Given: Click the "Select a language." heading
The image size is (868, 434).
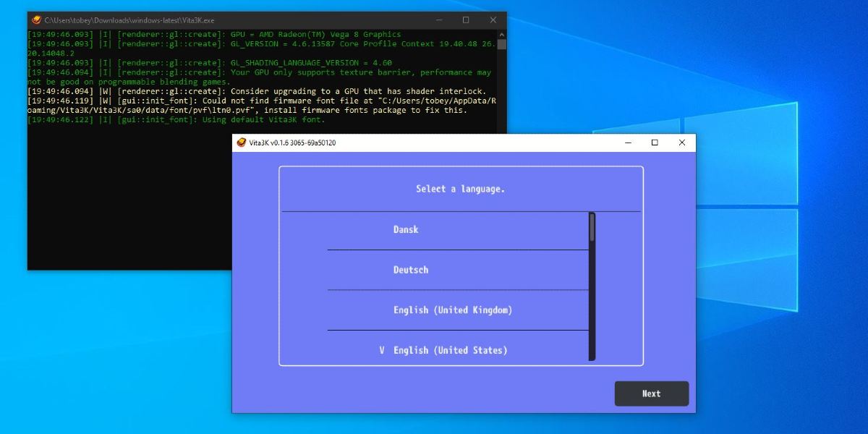Looking at the screenshot, I should pos(460,189).
